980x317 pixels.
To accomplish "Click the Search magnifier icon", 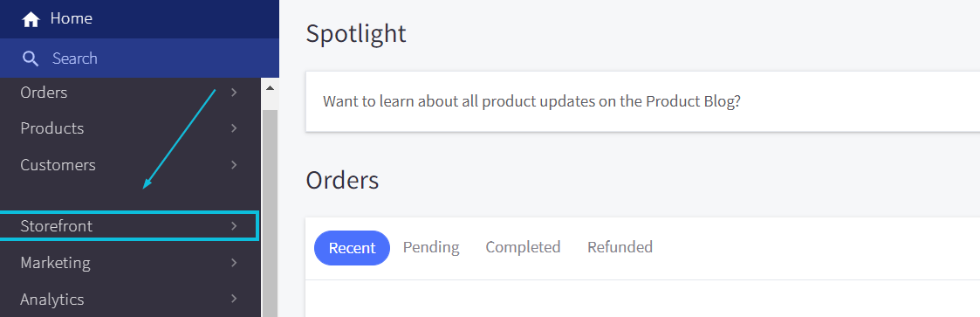I will pyautogui.click(x=31, y=59).
